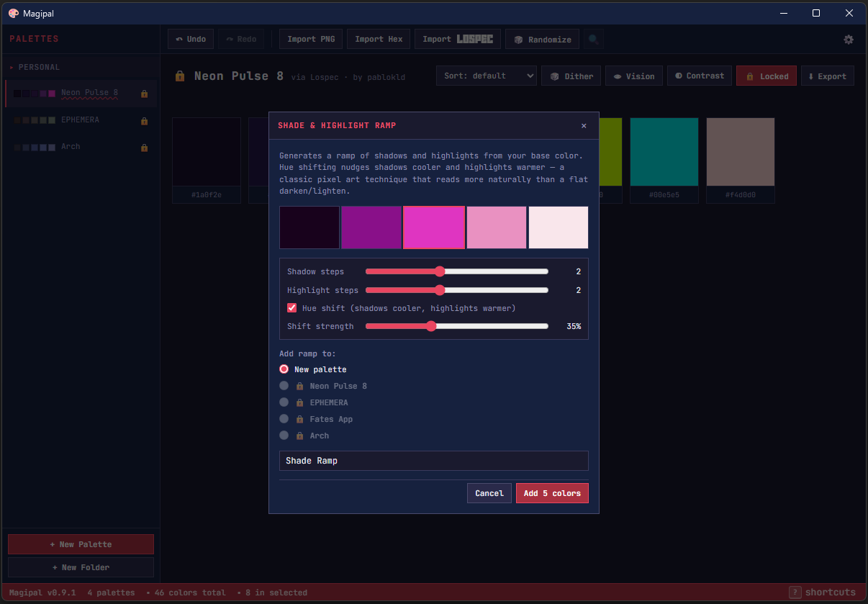The width and height of the screenshot is (868, 604).
Task: Select Arch radio option in dialog
Action: pyautogui.click(x=284, y=436)
